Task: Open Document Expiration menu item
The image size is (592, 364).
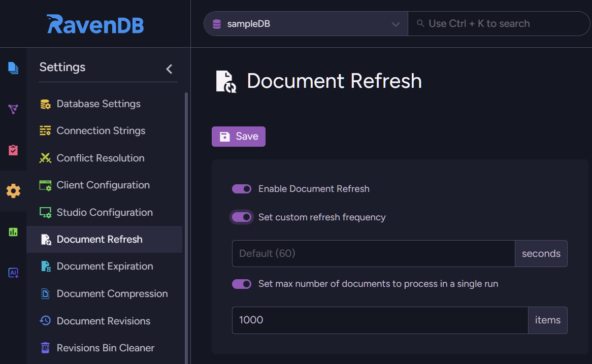Action: click(104, 266)
